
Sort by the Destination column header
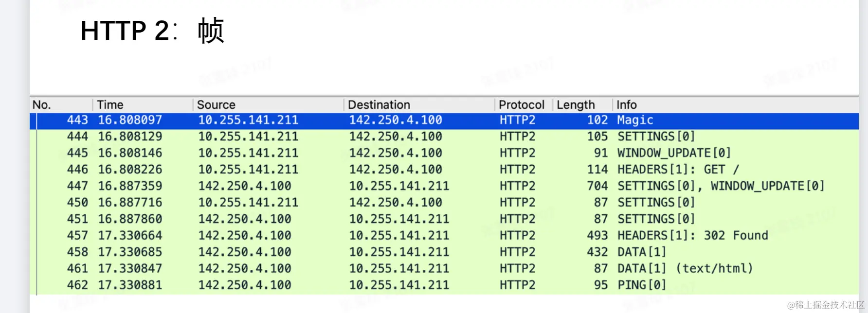(x=379, y=105)
